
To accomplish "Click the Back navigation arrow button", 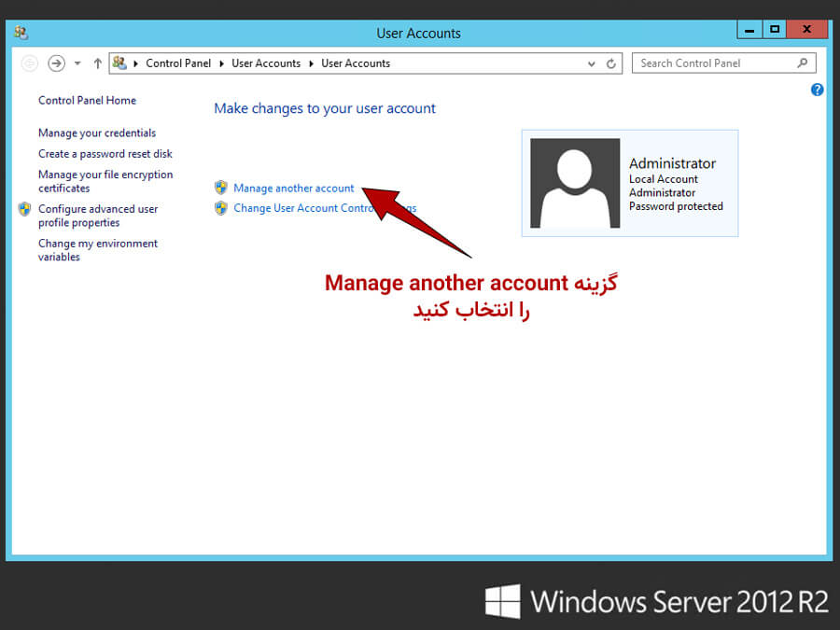I will click(x=30, y=63).
